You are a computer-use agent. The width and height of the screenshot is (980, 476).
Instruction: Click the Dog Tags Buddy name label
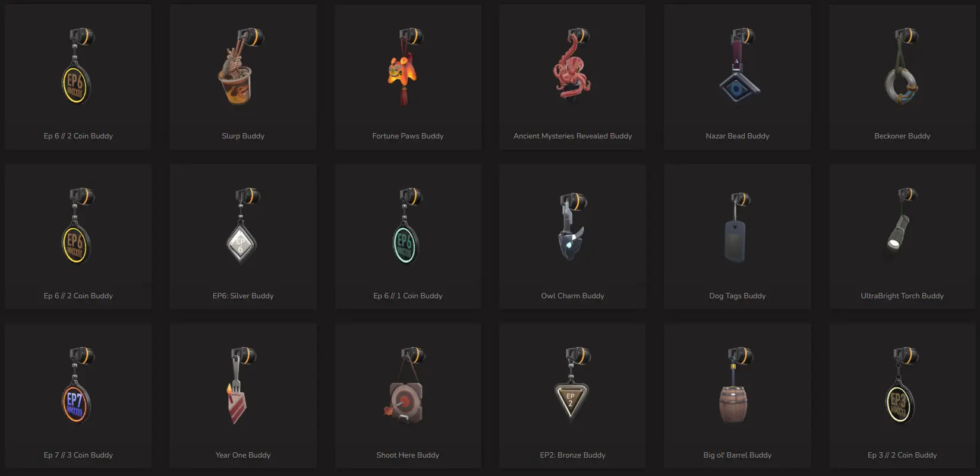point(737,296)
